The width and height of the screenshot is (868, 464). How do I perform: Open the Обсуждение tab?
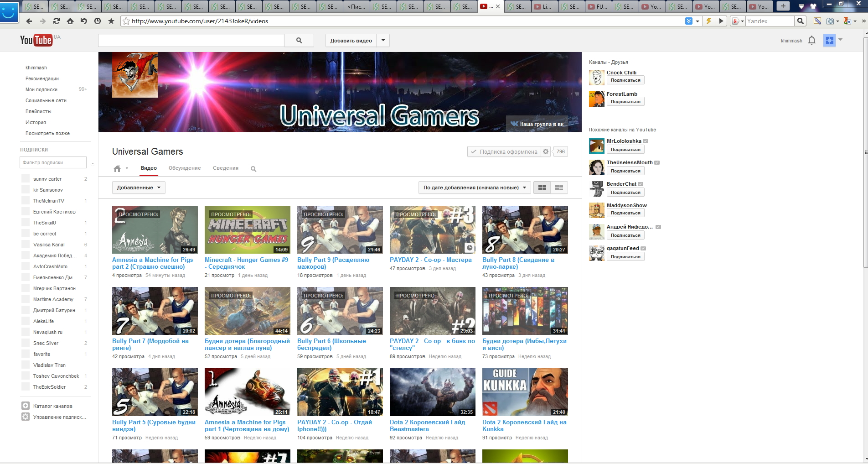(185, 168)
